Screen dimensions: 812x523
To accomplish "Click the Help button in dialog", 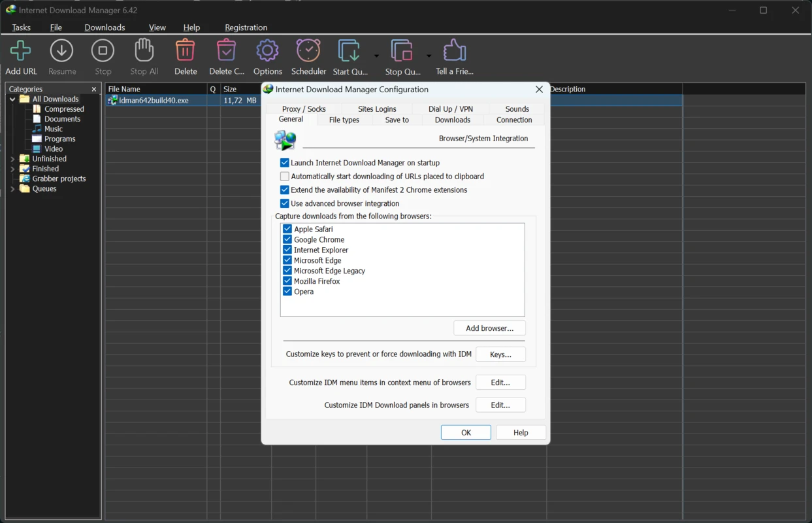I will (521, 433).
